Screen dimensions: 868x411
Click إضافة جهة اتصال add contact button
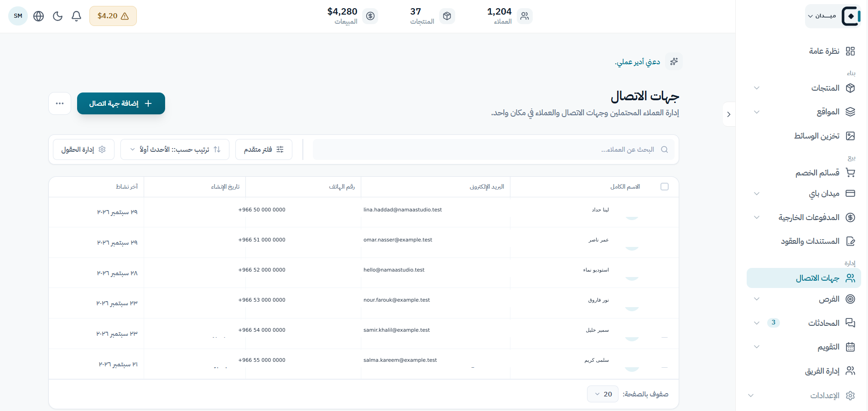[x=121, y=103]
